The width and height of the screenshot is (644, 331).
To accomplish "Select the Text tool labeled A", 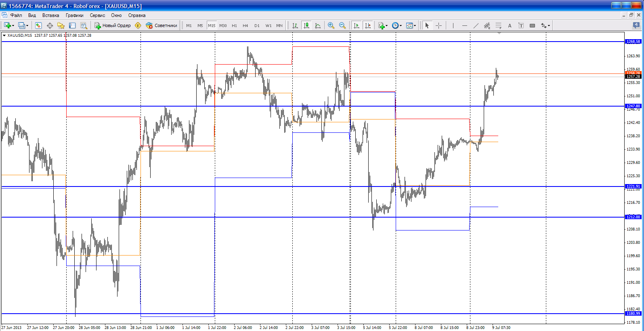I will [x=510, y=25].
